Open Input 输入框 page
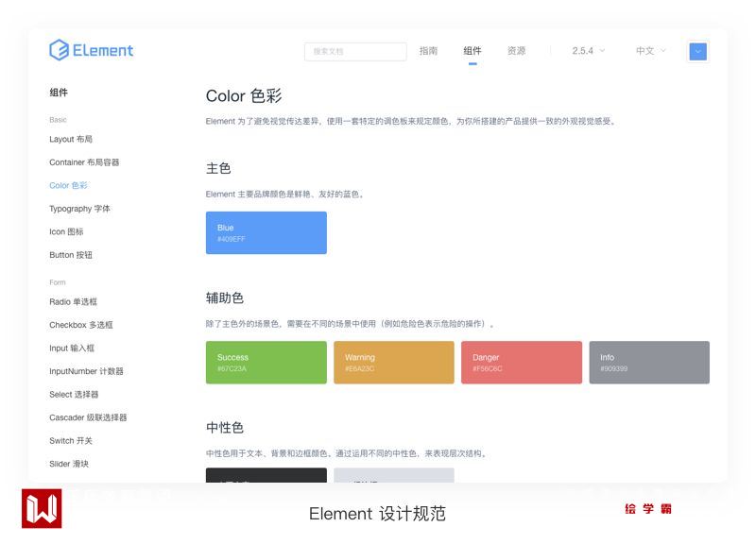This screenshot has height=544, width=756. pos(72,348)
